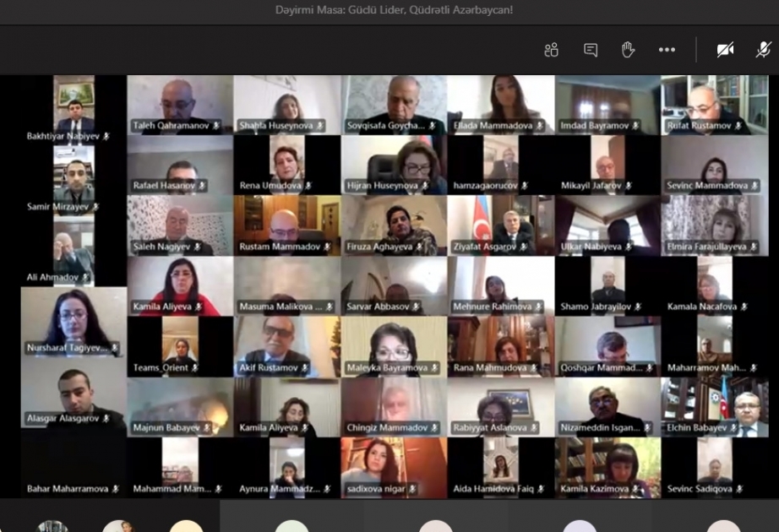Click the name label 'Majnun Babayev'
The image size is (779, 532).
click(166, 427)
